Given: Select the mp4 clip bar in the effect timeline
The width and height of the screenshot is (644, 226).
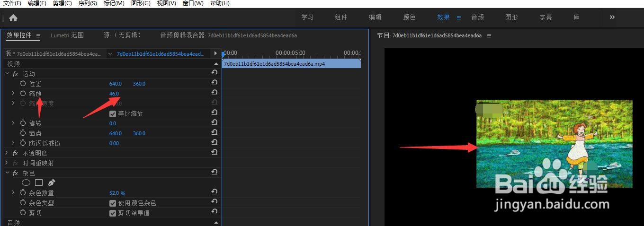Looking at the screenshot, I should [291, 63].
